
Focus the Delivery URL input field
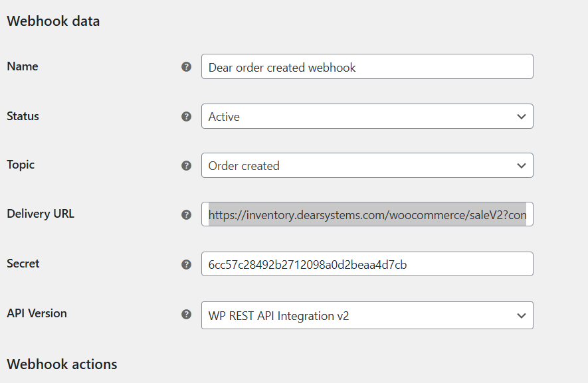(367, 214)
